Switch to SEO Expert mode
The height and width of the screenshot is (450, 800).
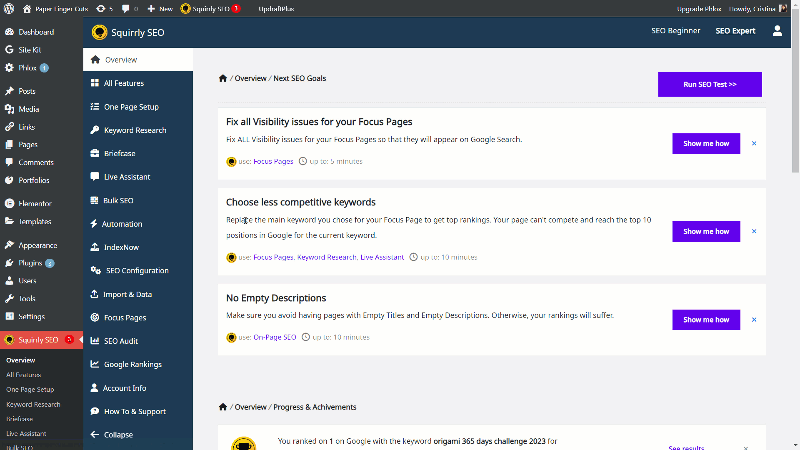(735, 31)
